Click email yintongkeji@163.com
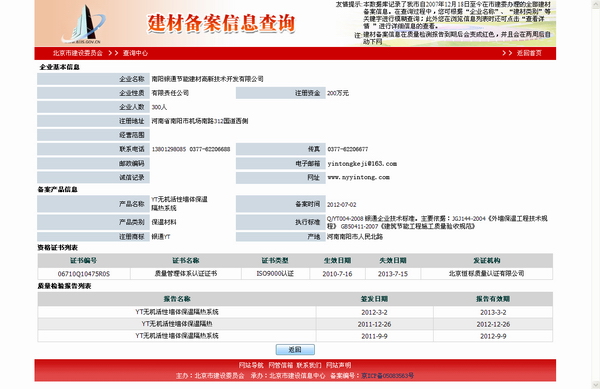The image size is (600, 389). point(362,164)
